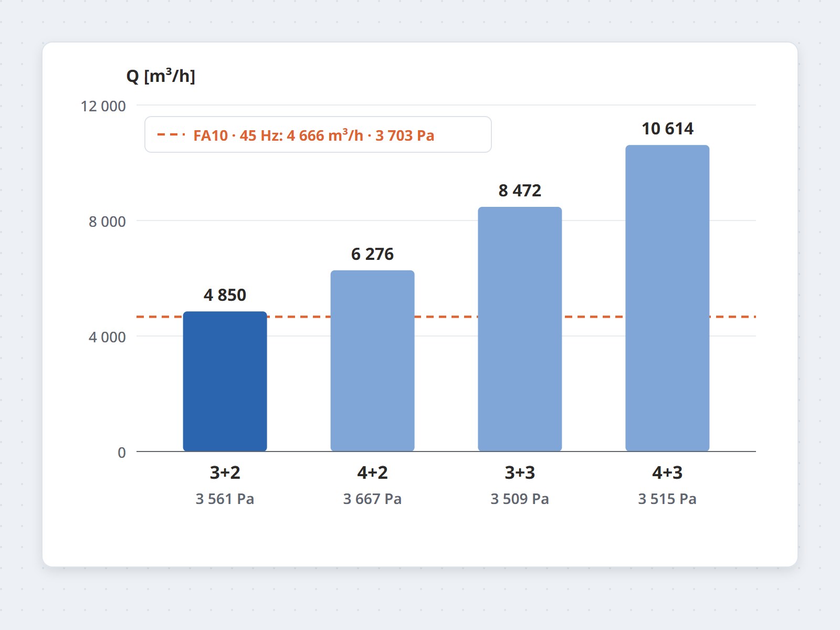The width and height of the screenshot is (840, 630).
Task: Click the dashed line legend marker
Action: 171,135
